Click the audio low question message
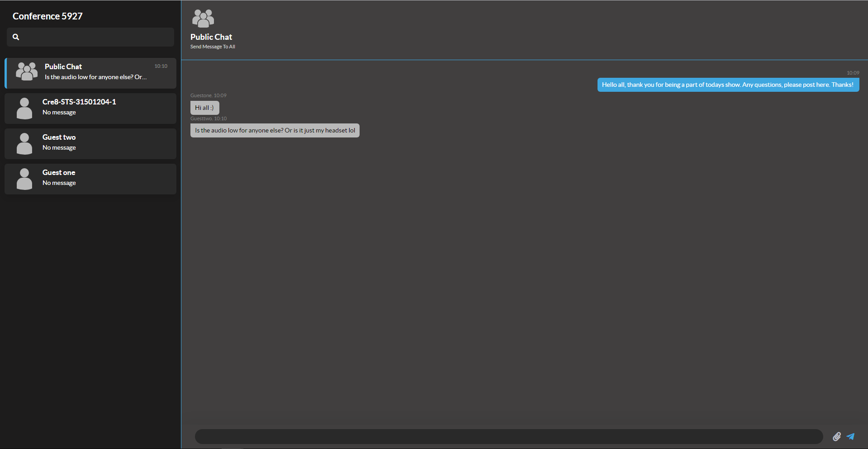The image size is (868, 449). (x=275, y=131)
